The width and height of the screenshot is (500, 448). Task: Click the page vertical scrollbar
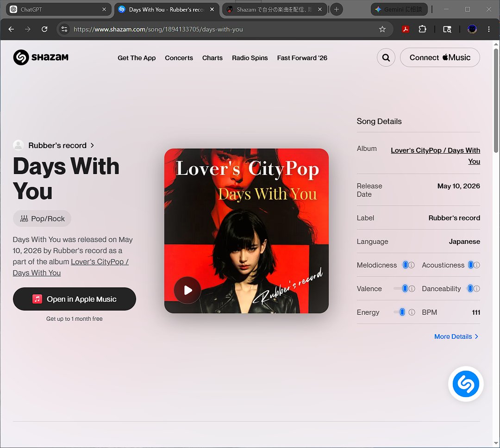tap(496, 100)
